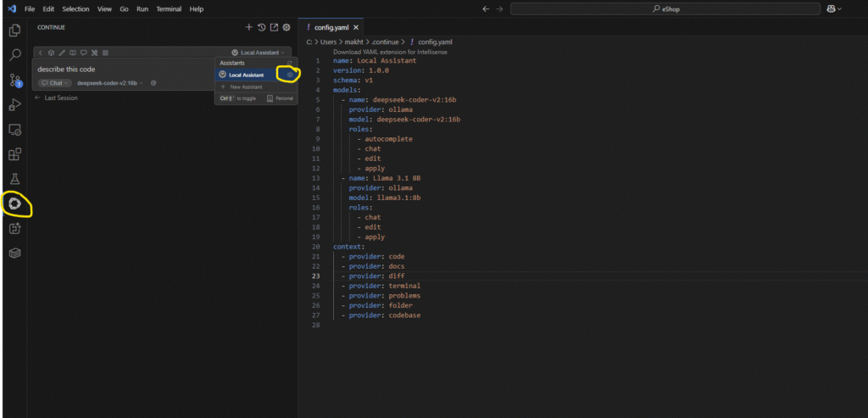Screen dimensions: 868x418
Task: Open the File menu
Action: point(30,8)
